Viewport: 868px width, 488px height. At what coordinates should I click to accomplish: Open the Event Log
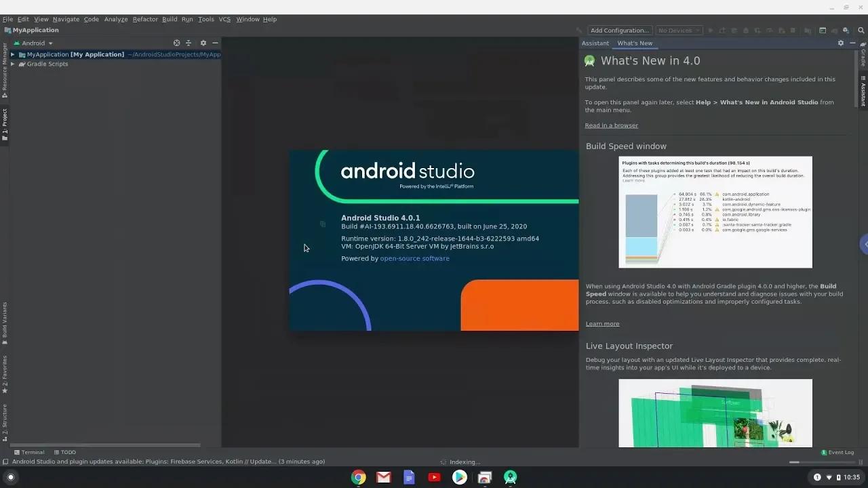point(837,452)
